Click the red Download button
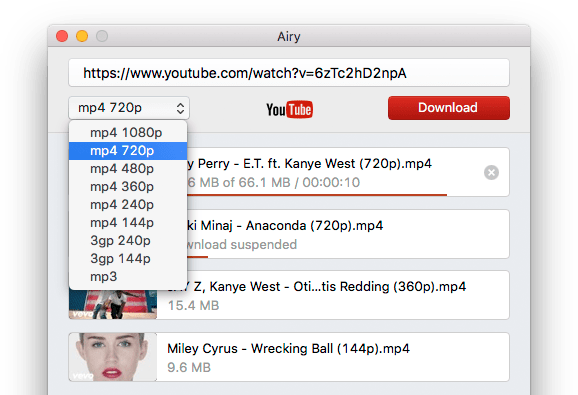The height and width of the screenshot is (395, 578). pos(449,108)
